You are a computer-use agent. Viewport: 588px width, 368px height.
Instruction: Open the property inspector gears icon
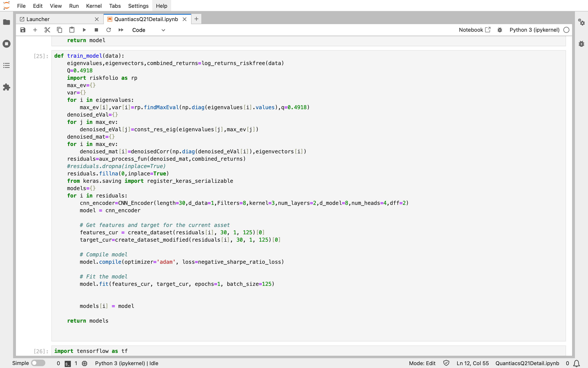tap(581, 22)
